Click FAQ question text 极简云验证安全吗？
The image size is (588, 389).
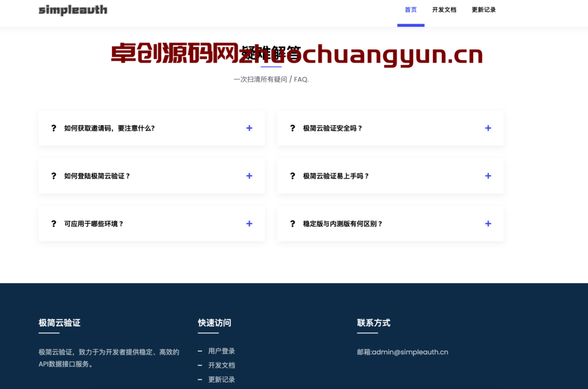pos(332,128)
